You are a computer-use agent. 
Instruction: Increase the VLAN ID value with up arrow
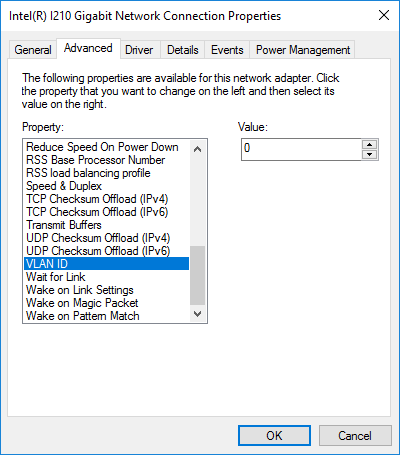click(x=369, y=145)
